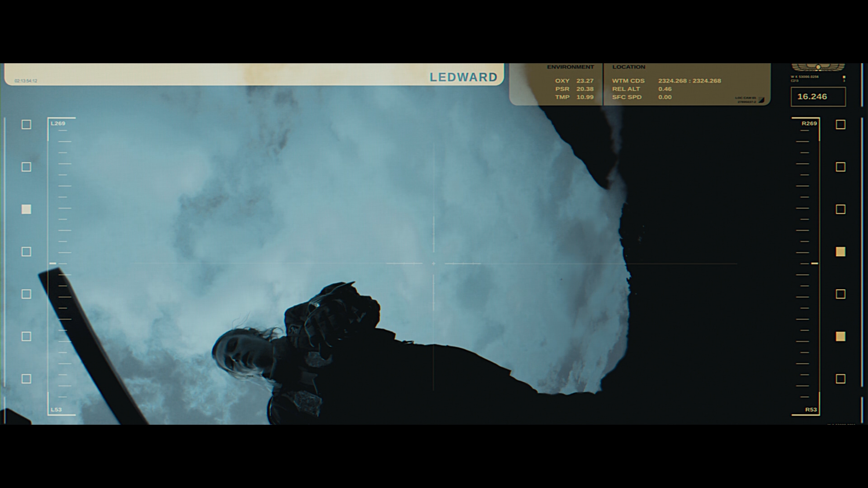The width and height of the screenshot is (868, 488).
Task: Toggle the fifth checkbox in the left column
Action: 27,294
